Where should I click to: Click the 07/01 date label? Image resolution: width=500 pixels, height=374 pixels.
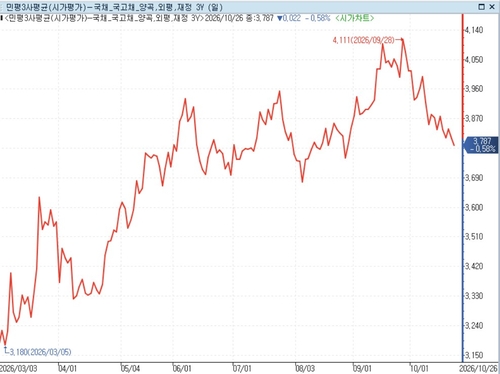(242, 369)
